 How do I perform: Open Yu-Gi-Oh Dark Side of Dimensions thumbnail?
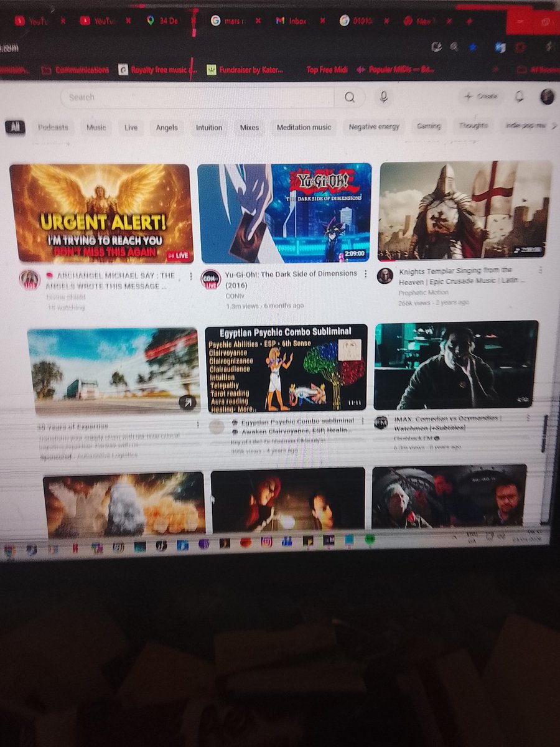pyautogui.click(x=284, y=212)
